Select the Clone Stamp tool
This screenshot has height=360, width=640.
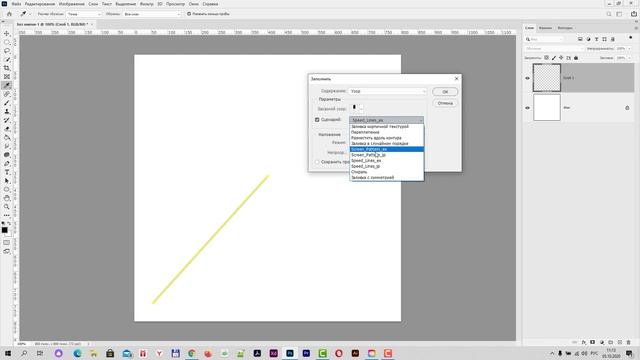click(x=7, y=111)
